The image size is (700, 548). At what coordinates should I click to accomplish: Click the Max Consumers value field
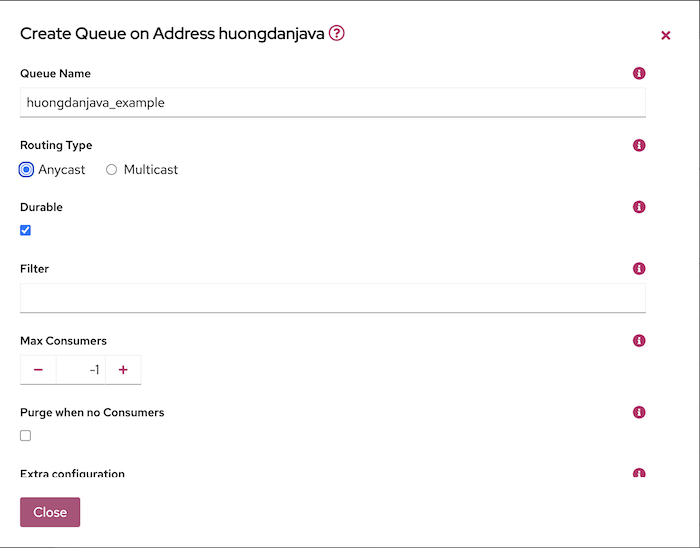(x=81, y=369)
